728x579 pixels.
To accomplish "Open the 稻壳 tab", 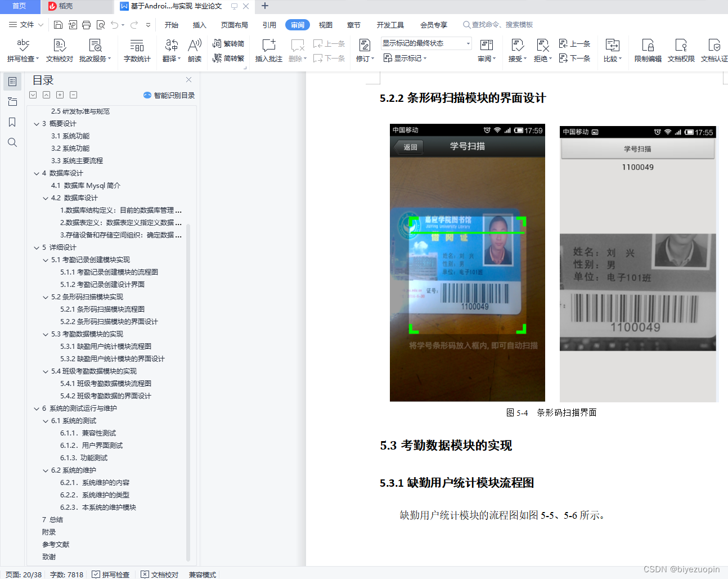I will click(x=77, y=6).
